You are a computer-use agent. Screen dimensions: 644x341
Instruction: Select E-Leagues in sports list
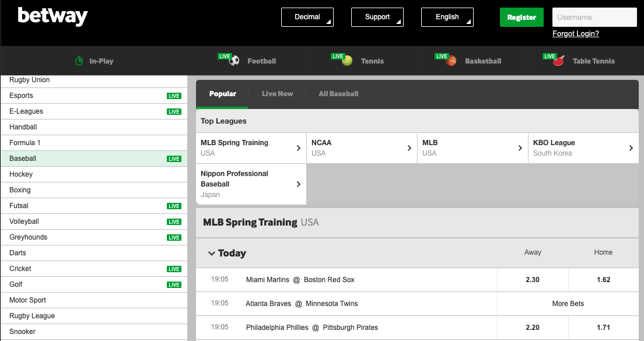pyautogui.click(x=94, y=111)
